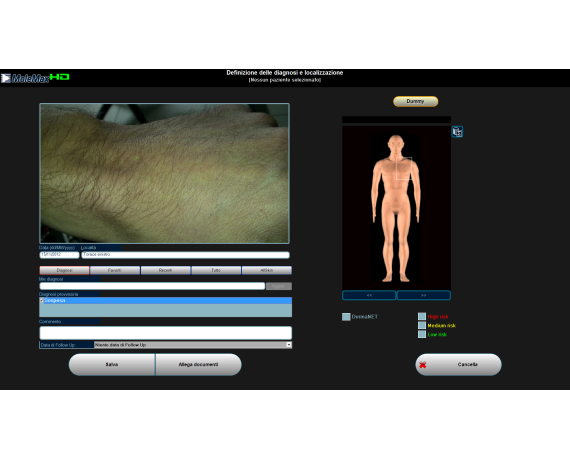Screen dimensions: 570x460
Task: Click the Commento text box
Action: point(165,333)
